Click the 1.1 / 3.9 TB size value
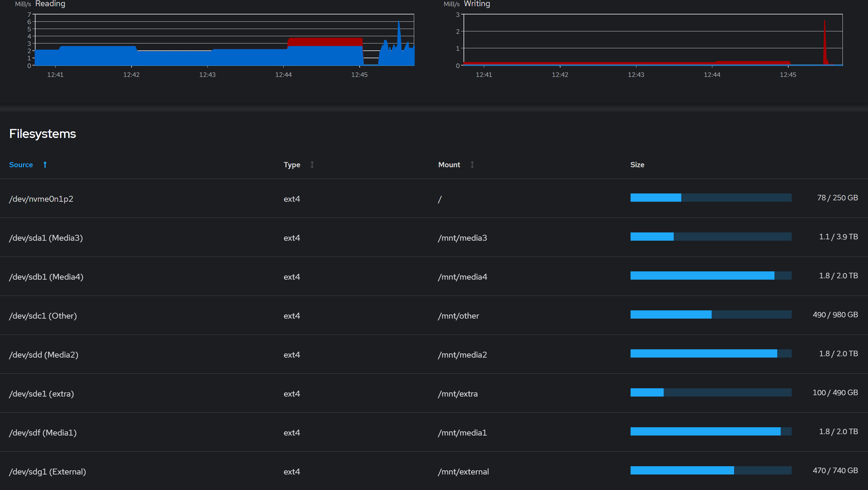 click(x=838, y=237)
